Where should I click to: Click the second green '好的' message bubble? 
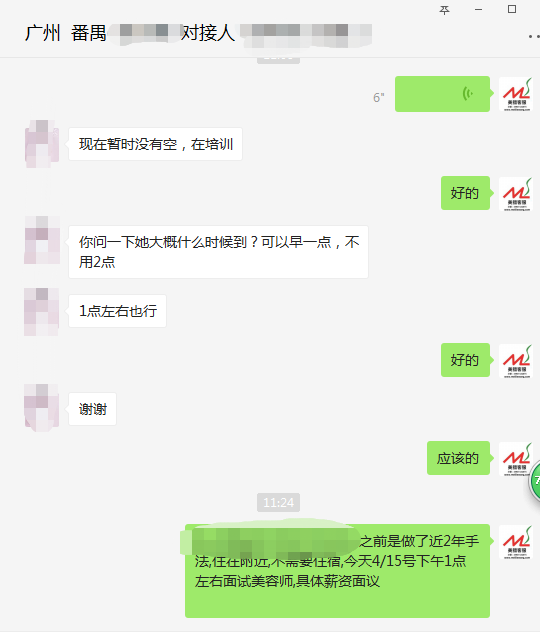pos(465,360)
